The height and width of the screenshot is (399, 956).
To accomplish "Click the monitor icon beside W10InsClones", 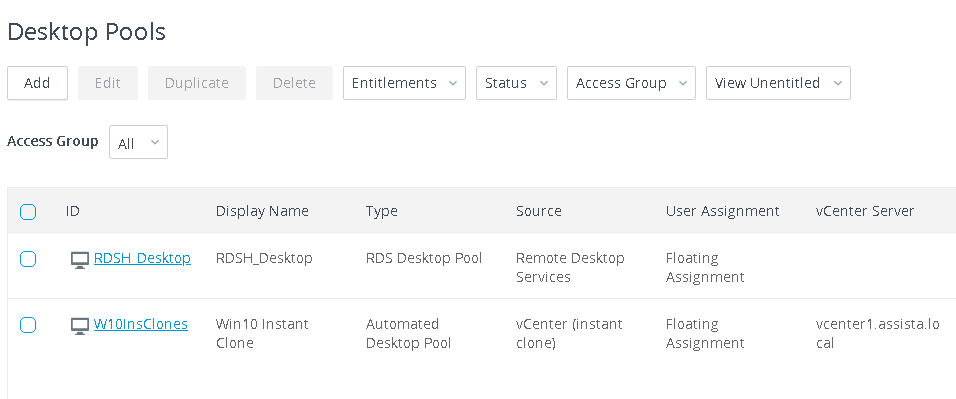I will coord(80,326).
